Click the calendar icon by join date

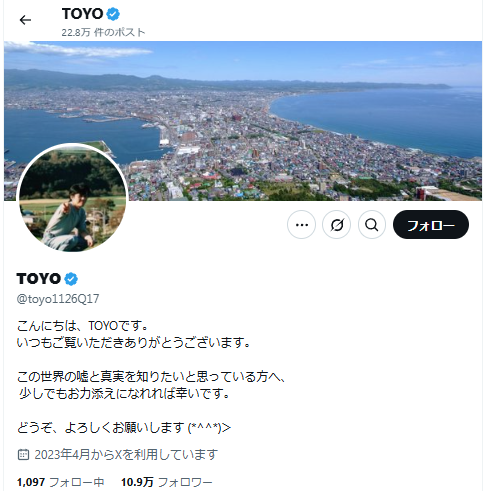click(23, 454)
